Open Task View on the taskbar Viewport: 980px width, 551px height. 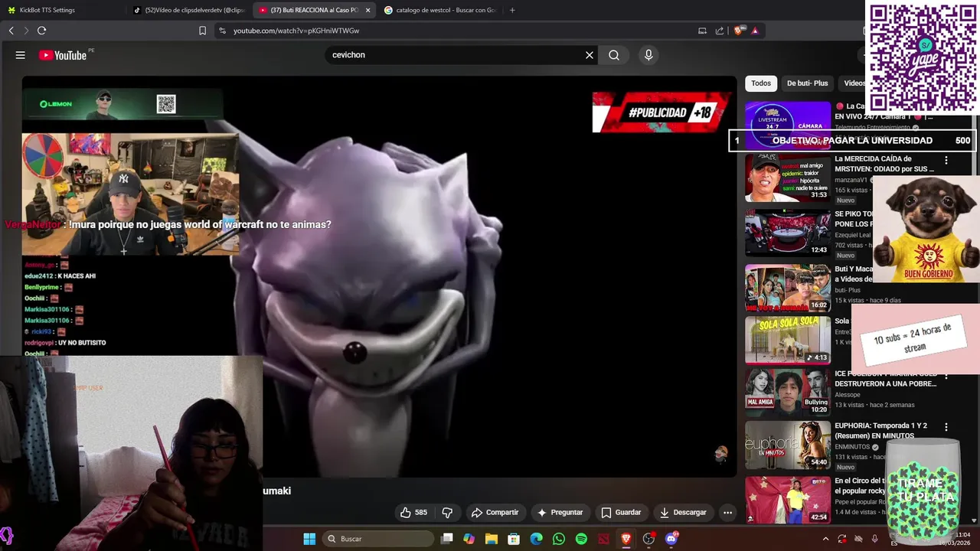pyautogui.click(x=447, y=539)
